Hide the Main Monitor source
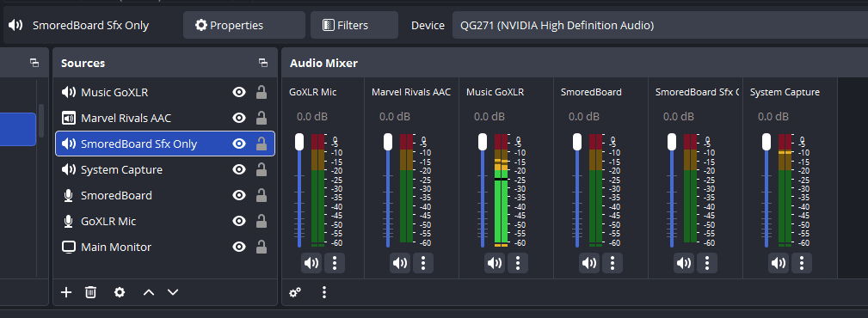 pos(239,247)
